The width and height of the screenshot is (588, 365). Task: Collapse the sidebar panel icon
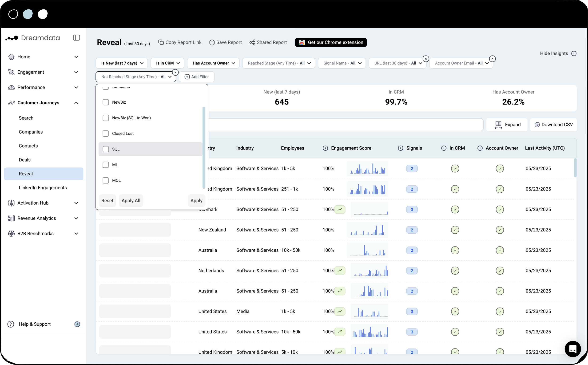click(76, 38)
